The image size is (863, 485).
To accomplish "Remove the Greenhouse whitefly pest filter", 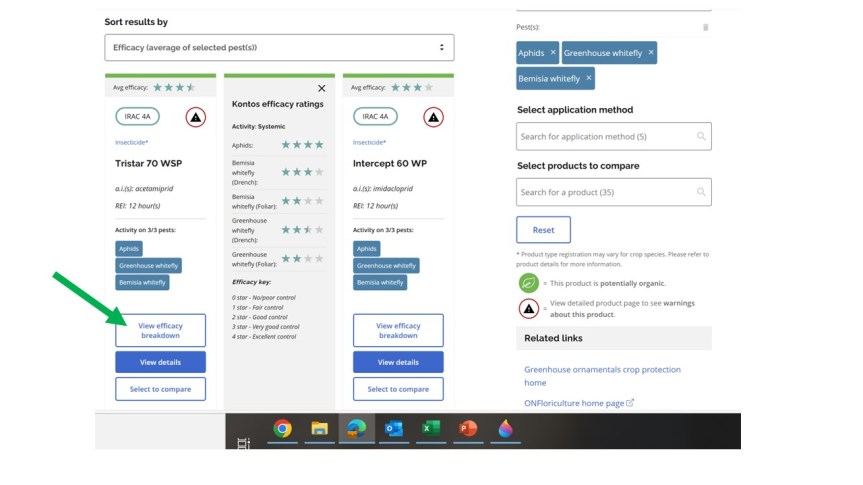I will coord(651,52).
